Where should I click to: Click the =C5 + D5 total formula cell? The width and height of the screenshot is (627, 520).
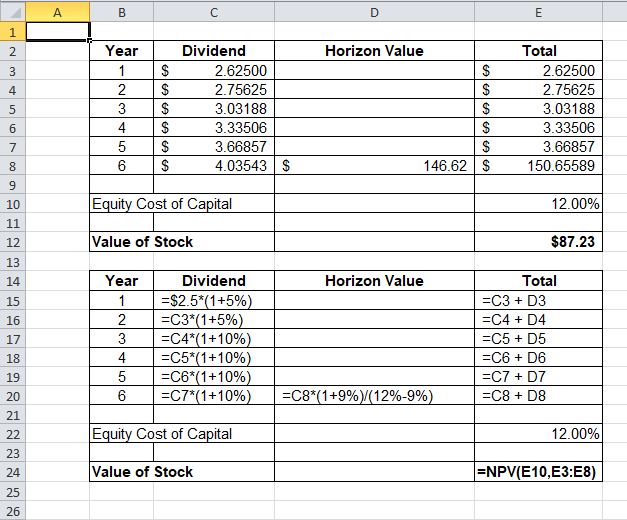[x=539, y=338]
